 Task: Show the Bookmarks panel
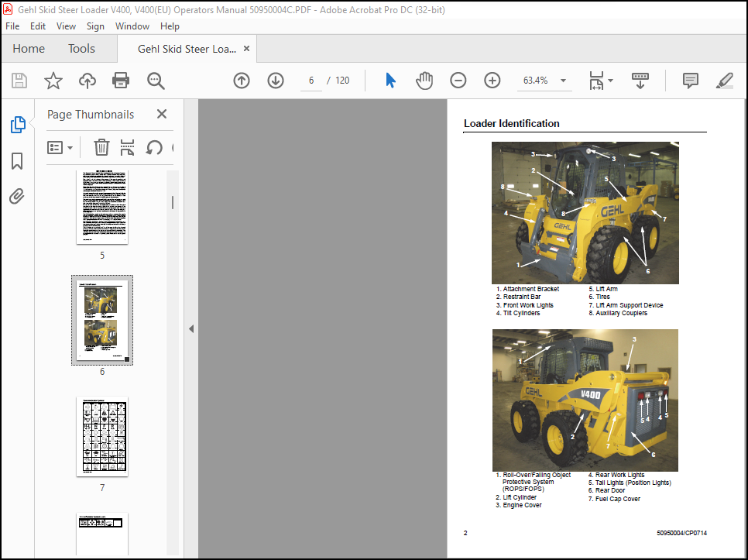tap(17, 161)
